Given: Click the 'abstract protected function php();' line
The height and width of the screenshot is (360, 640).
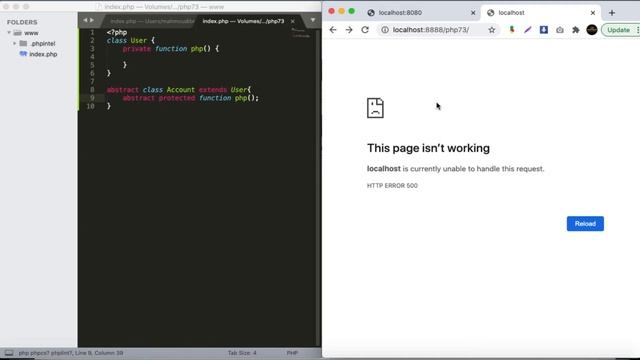Looking at the screenshot, I should point(191,98).
